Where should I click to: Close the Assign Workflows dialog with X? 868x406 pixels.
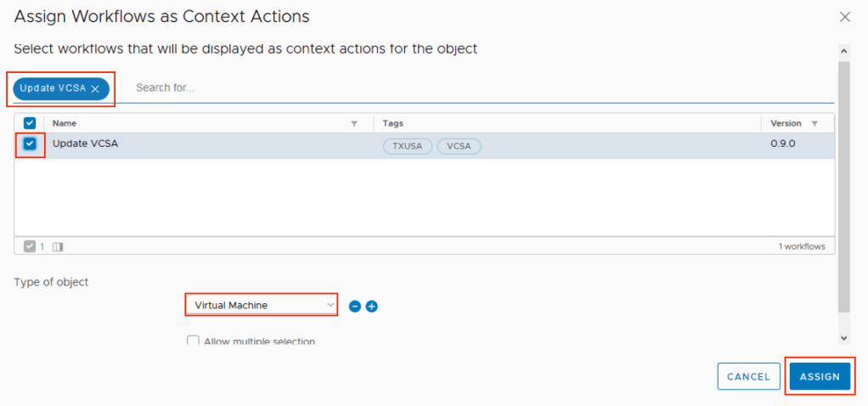point(844,17)
